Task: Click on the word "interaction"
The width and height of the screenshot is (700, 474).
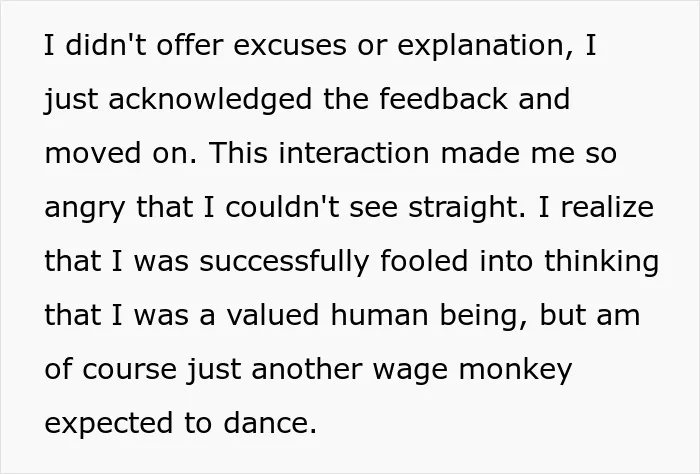Action: click(354, 153)
